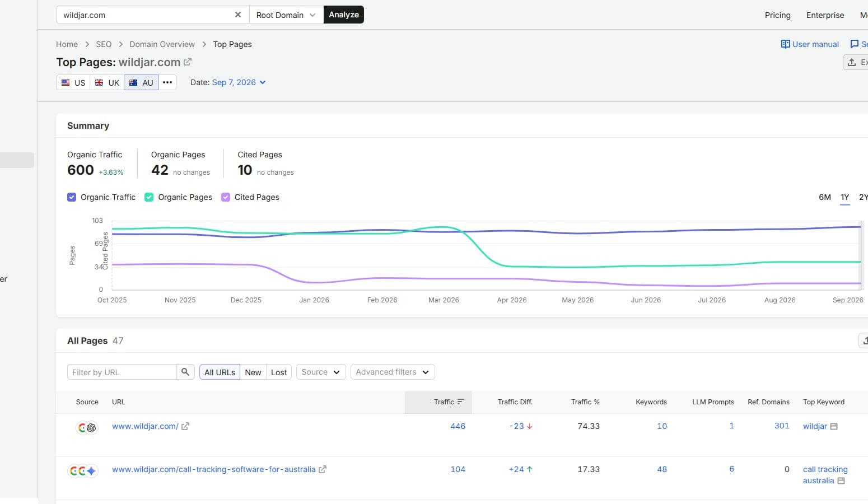Show Lost pages filter
Viewport: 868px width, 504px height.
(x=279, y=372)
